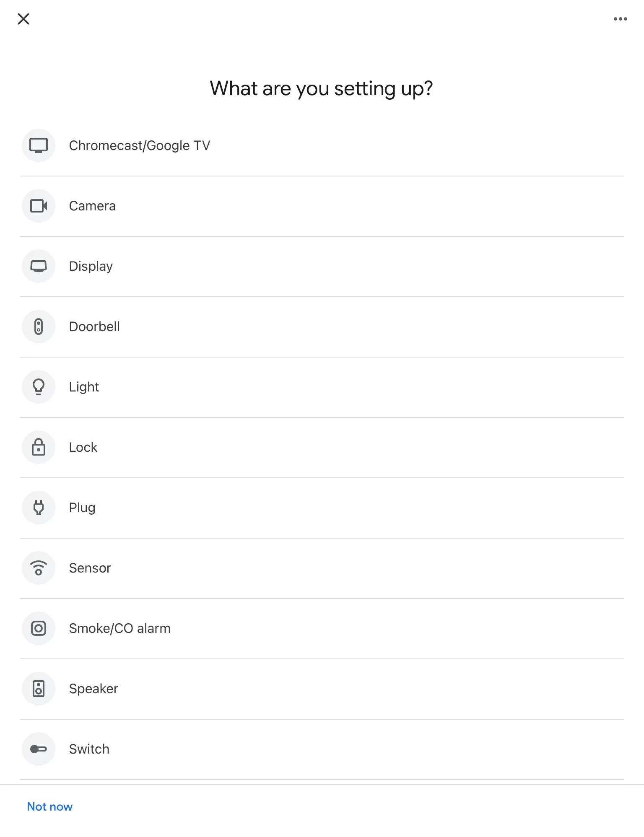Select Camera as the device to set up
Screen dimensions: 644x837
pyautogui.click(x=92, y=206)
